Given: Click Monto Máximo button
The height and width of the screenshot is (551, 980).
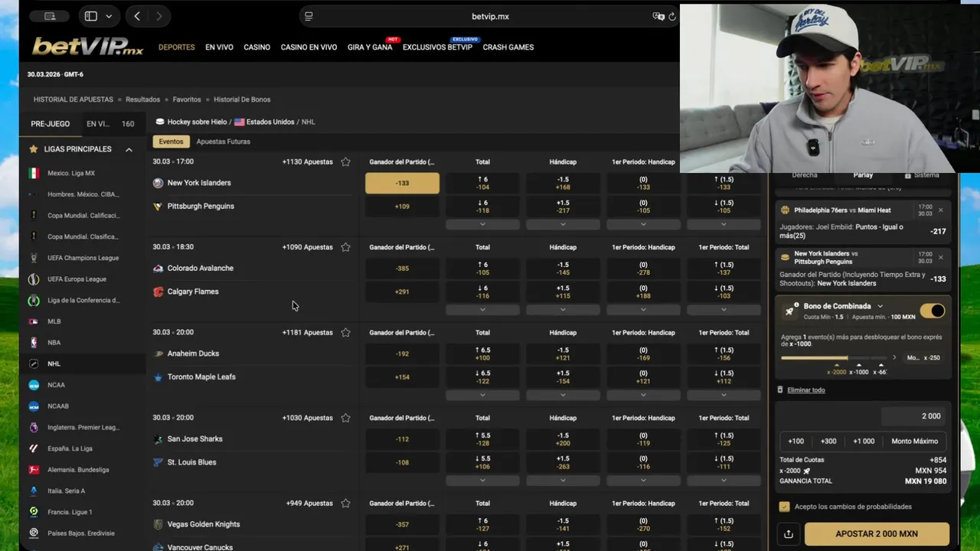Looking at the screenshot, I should click(x=914, y=441).
